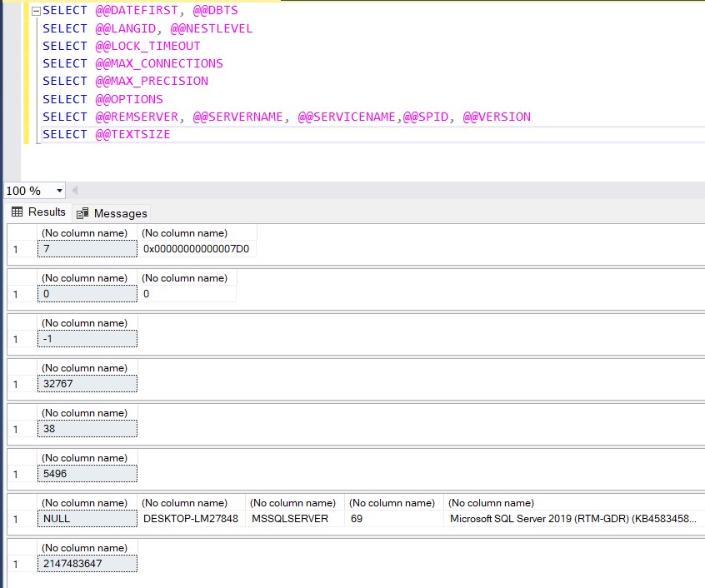
Task: Select the -1 lock timeout cell
Action: [x=87, y=339]
